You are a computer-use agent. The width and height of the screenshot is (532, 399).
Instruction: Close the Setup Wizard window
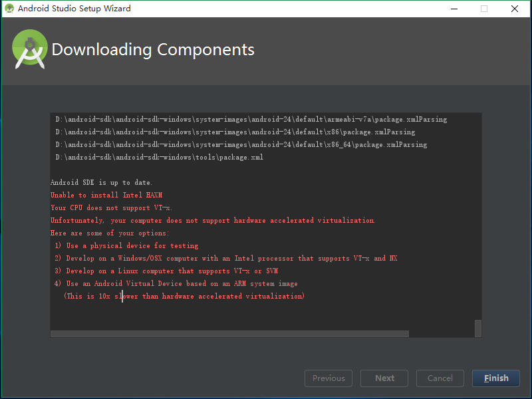[514, 9]
